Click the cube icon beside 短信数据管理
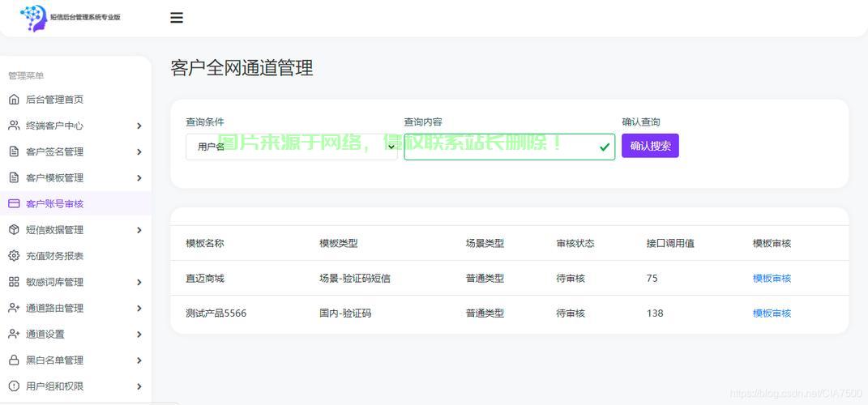Screen dimensions: 868x405 (x=14, y=230)
